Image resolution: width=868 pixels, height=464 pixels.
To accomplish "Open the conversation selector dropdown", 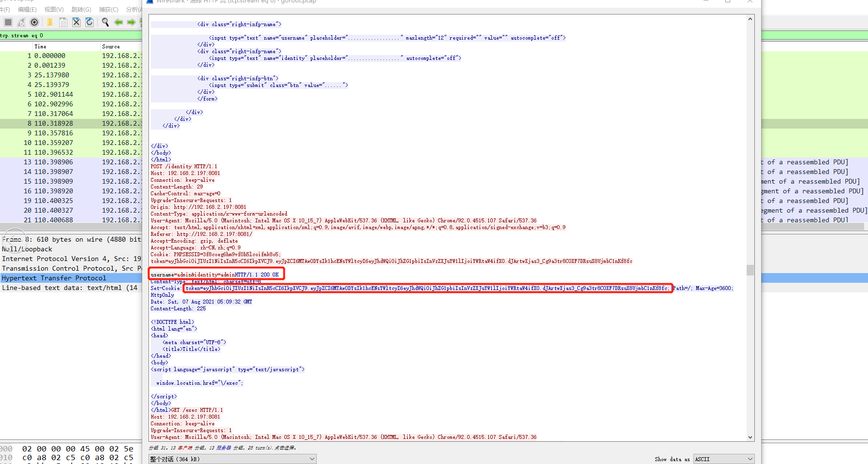I will 232,459.
